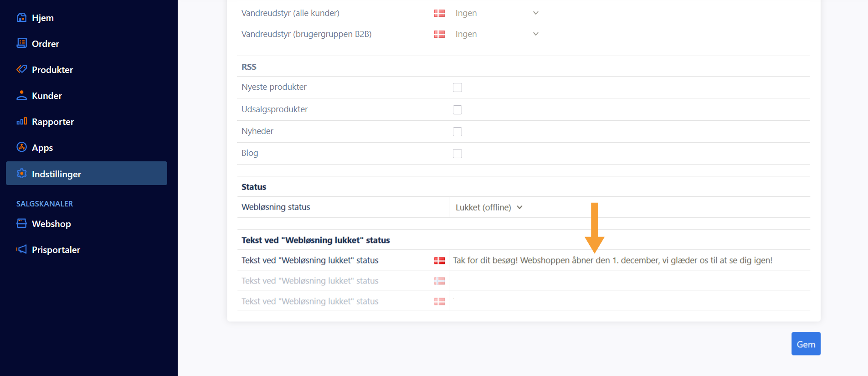Enable Nyeste produkter RSS checkbox
The height and width of the screenshot is (376, 868).
click(457, 88)
